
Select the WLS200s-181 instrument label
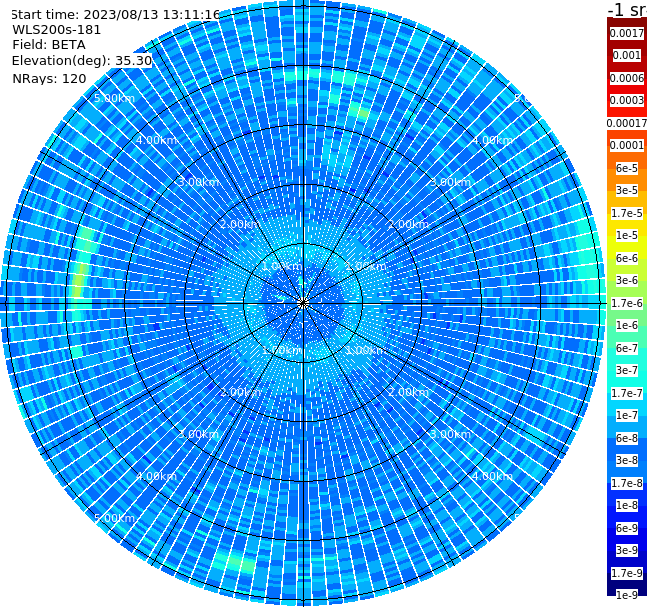(x=57, y=30)
